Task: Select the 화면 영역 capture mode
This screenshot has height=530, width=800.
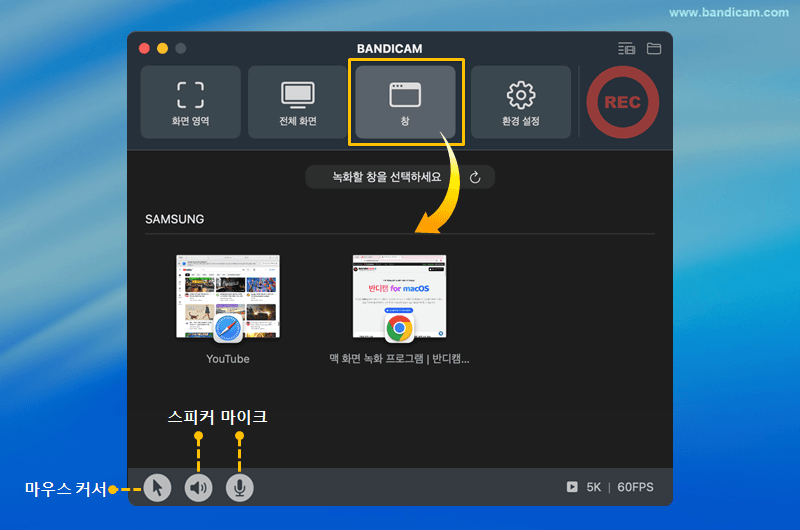Action: click(190, 102)
